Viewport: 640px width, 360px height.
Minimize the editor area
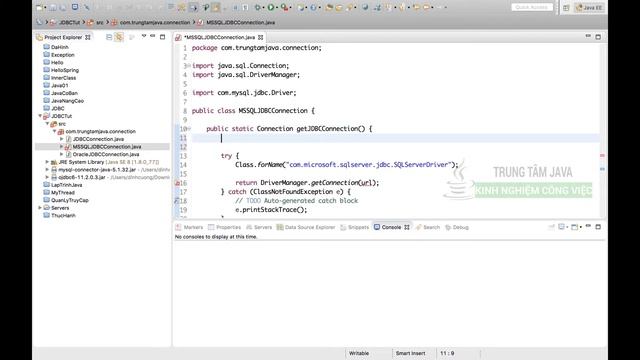coord(588,36)
